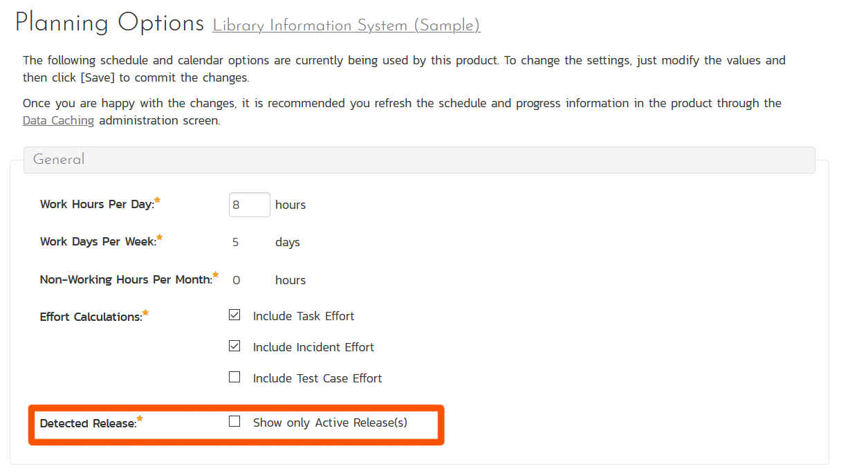Tick the Show only Active Release(s) checkbox
Viewport: 868px width, 473px height.
pos(235,422)
